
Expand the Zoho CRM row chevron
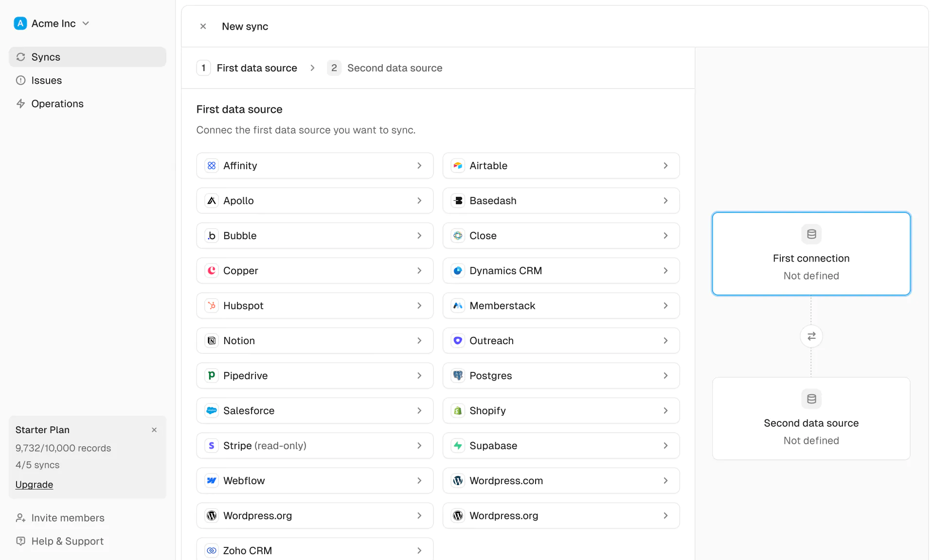(x=419, y=551)
